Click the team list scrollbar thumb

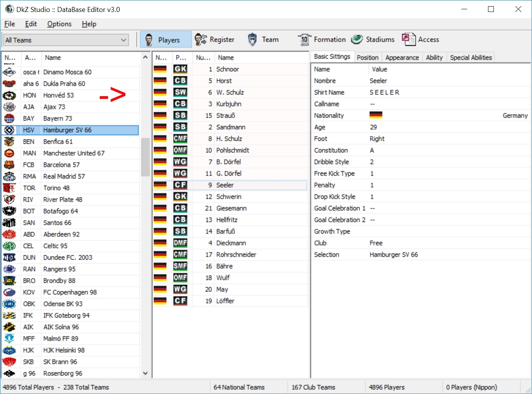pyautogui.click(x=145, y=157)
